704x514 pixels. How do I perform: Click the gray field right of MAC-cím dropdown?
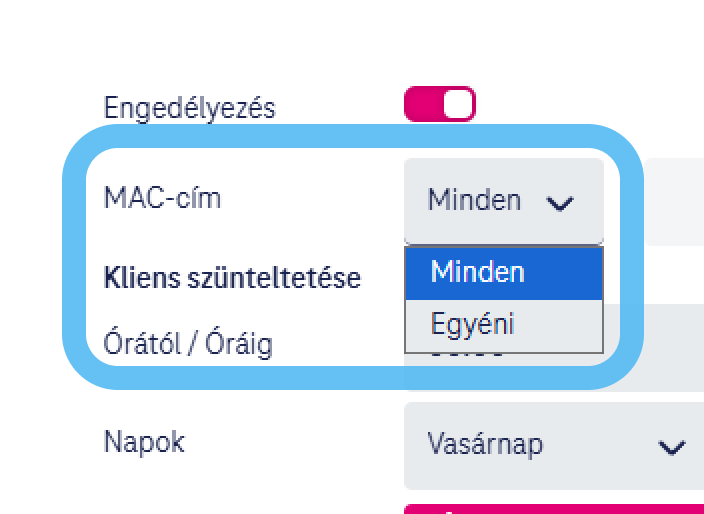pos(675,200)
